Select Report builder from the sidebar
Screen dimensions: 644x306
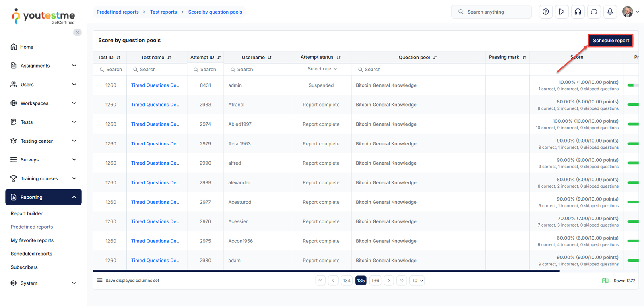[27, 213]
